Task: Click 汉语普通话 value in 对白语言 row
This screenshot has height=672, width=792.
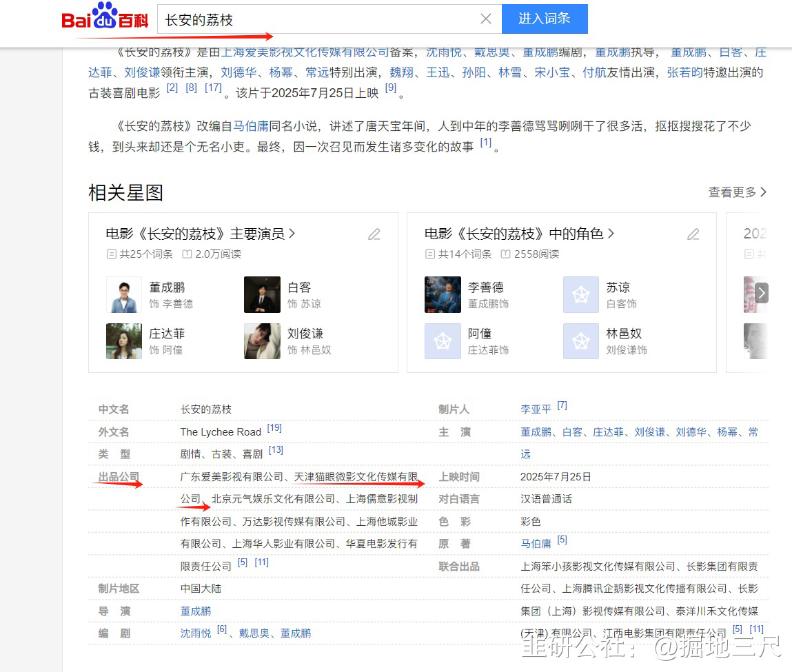Action: [x=546, y=499]
